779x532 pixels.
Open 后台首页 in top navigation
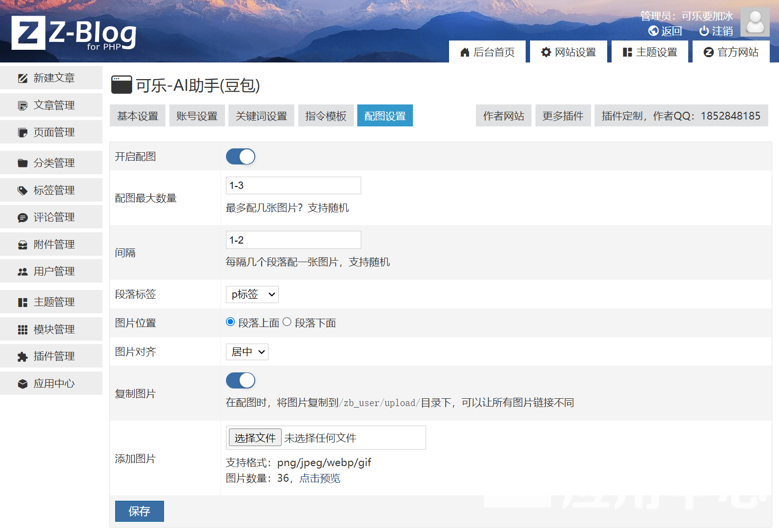487,52
